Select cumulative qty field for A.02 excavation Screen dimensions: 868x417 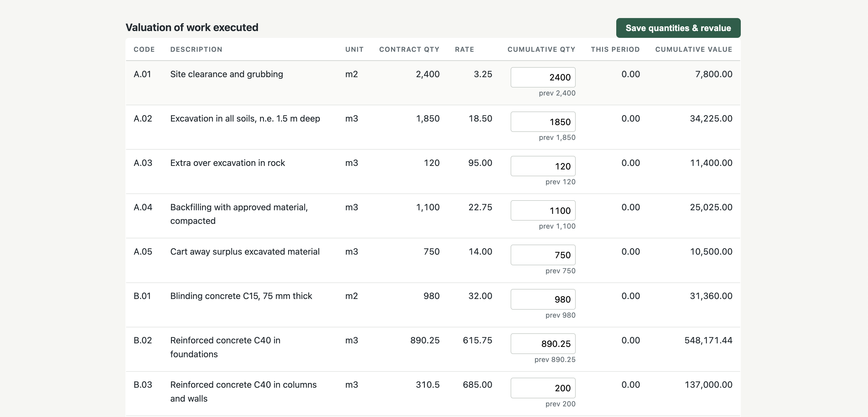click(x=543, y=122)
